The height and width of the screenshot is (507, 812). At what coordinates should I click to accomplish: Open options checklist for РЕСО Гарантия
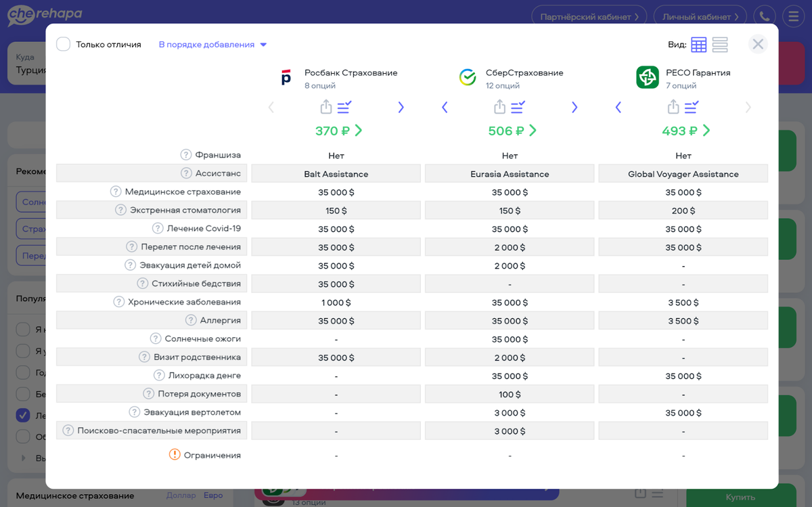point(692,107)
